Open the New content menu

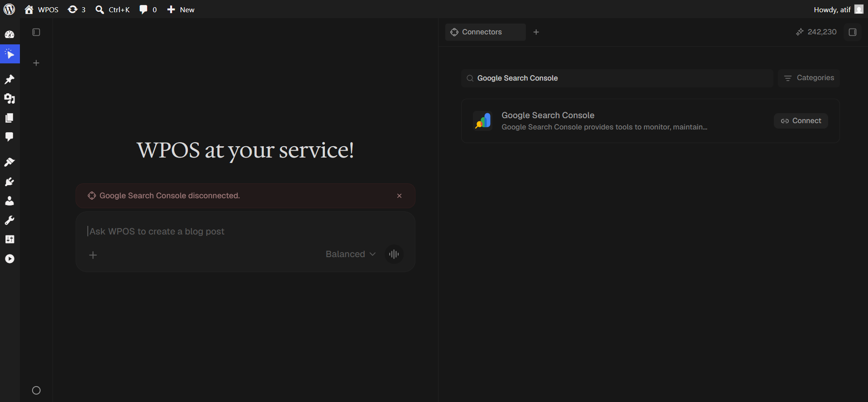[181, 10]
